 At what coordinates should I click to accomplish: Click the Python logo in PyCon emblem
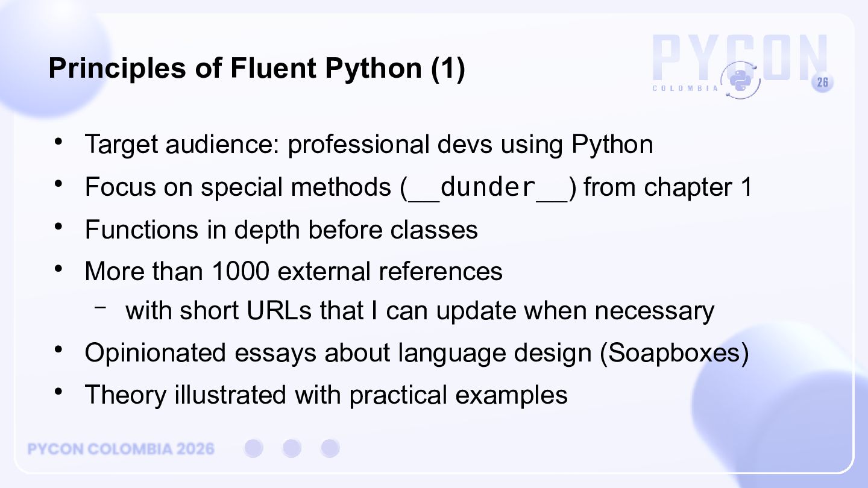740,80
